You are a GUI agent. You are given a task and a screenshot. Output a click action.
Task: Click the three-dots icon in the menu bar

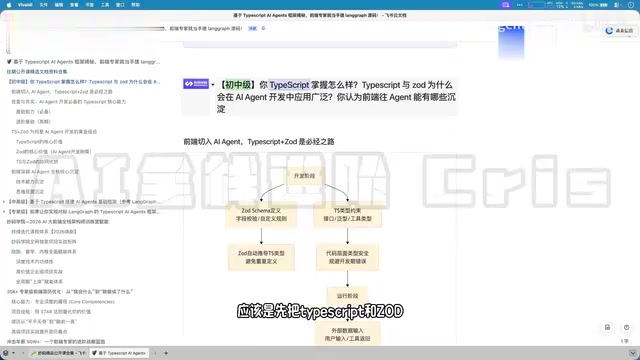point(519,5)
